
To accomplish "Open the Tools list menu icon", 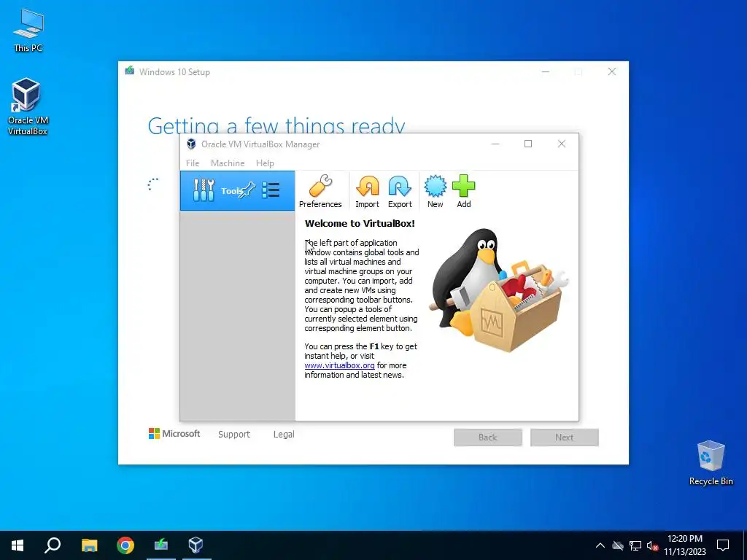I will (271, 190).
